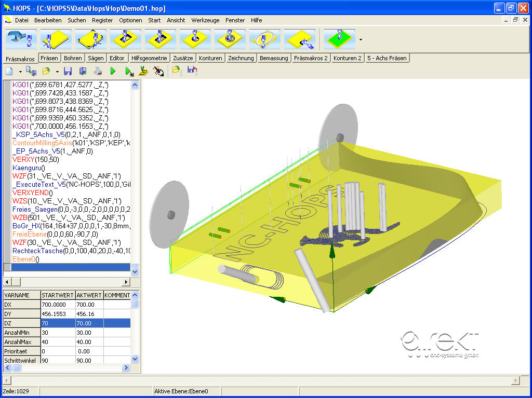Switch to the Bemassung tab
This screenshot has width=532, height=398.
tap(274, 58)
